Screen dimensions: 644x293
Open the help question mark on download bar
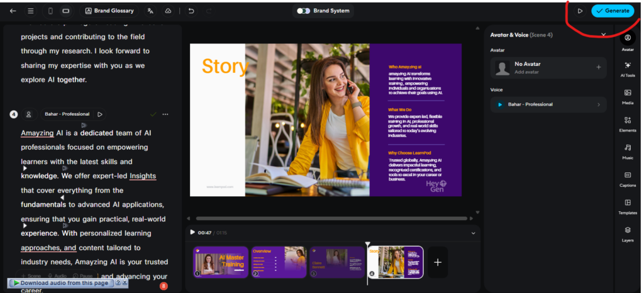[118, 283]
